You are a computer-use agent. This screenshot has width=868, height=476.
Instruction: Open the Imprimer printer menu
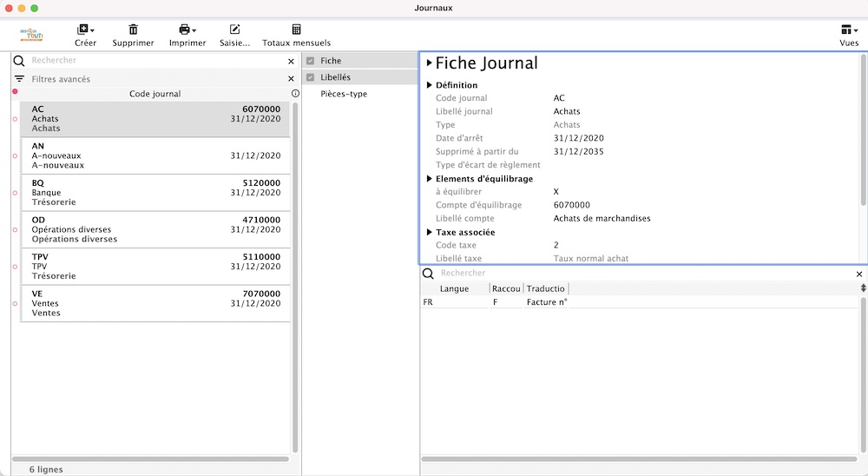[x=187, y=30]
